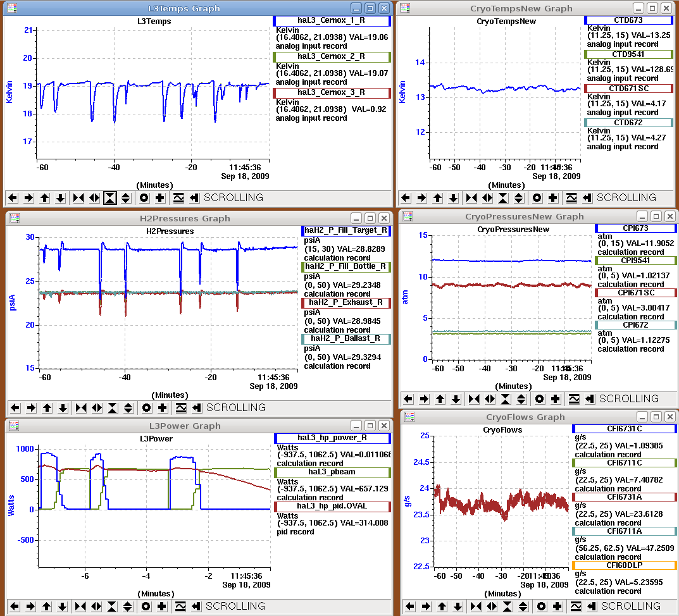Click the vertical-expand diamond icon in L3Power Graph
Image resolution: width=679 pixels, height=616 pixels.
pos(127,607)
